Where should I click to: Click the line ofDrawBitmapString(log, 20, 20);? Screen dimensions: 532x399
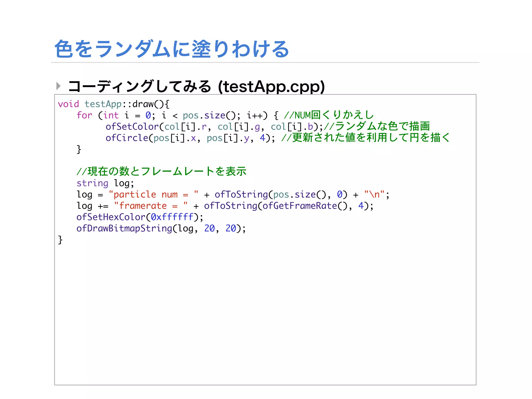click(x=161, y=229)
